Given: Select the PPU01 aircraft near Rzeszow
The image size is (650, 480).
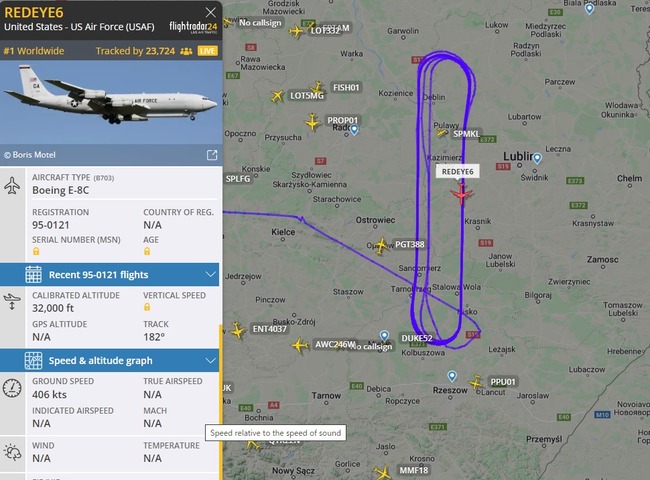Looking at the screenshot, I should pos(476,382).
